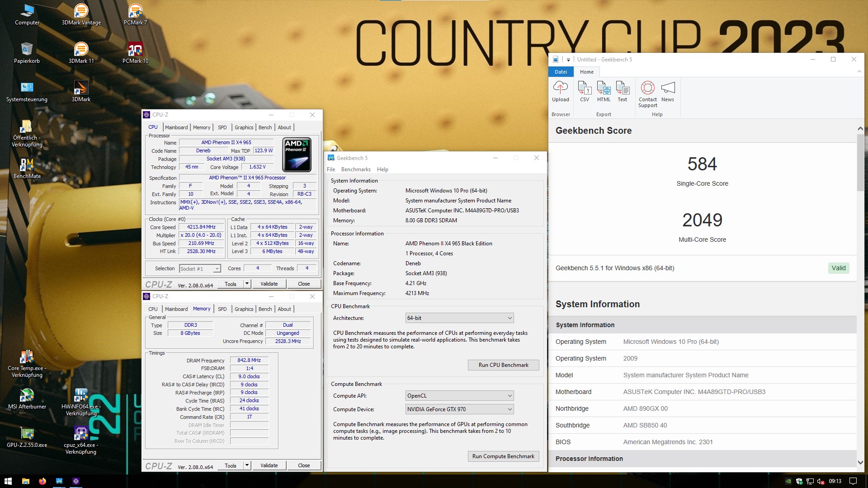This screenshot has width=868, height=488.
Task: Open PCMark 7 desktop shortcut
Action: pos(135,14)
